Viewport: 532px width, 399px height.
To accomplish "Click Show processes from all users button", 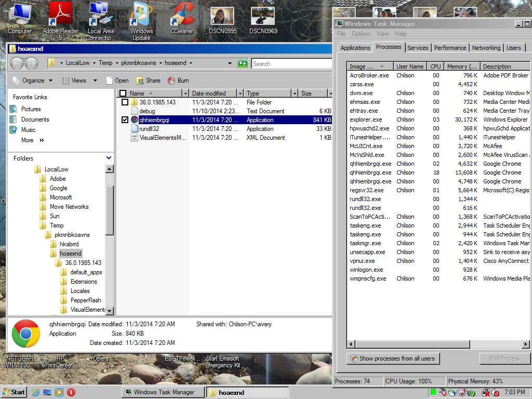I will pyautogui.click(x=393, y=358).
